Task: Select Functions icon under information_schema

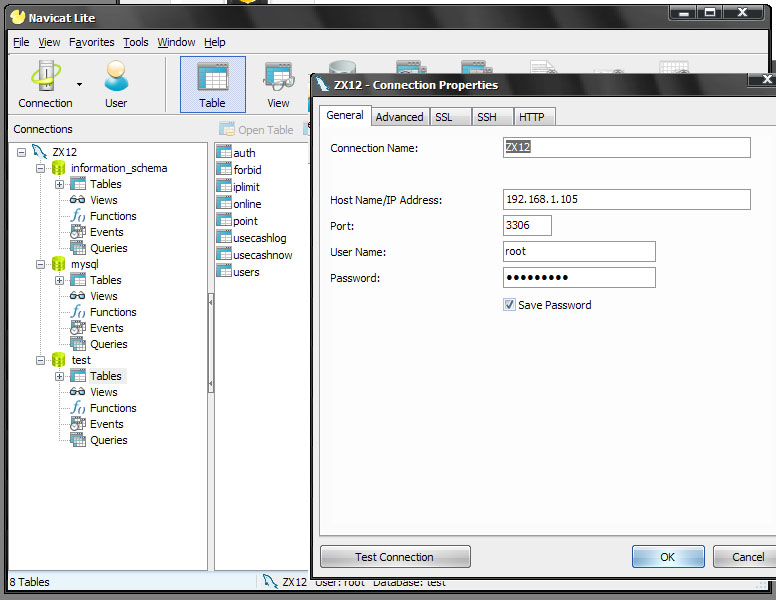Action: coord(78,216)
